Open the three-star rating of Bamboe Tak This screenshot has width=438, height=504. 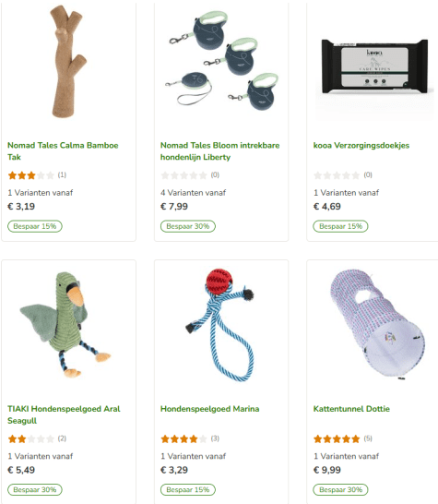[x=31, y=175]
